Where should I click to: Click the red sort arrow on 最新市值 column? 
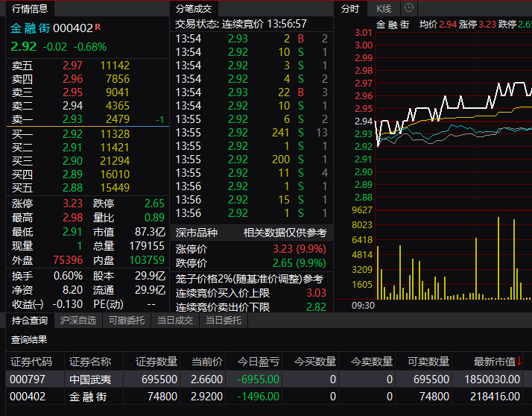pos(519,361)
